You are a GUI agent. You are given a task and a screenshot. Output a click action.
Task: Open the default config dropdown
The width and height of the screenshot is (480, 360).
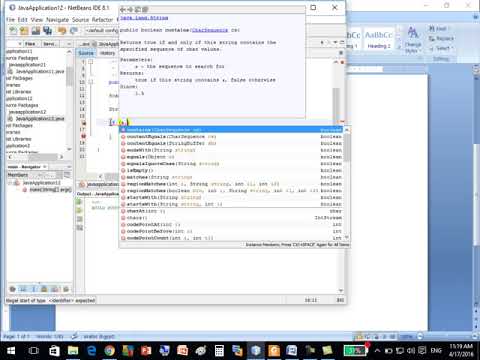(x=102, y=31)
